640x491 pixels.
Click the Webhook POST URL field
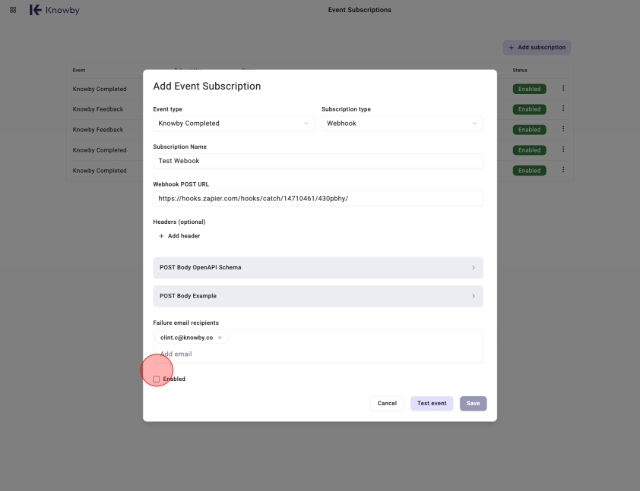[x=318, y=198]
